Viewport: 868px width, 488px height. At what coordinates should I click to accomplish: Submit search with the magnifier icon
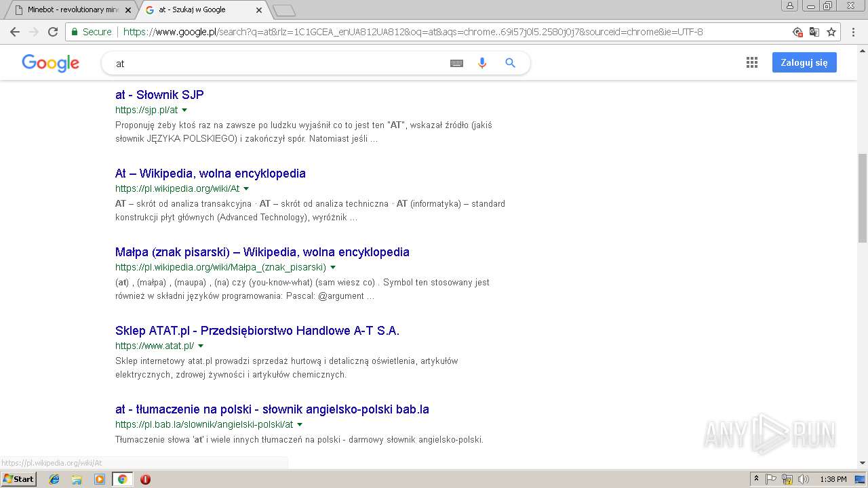(511, 63)
